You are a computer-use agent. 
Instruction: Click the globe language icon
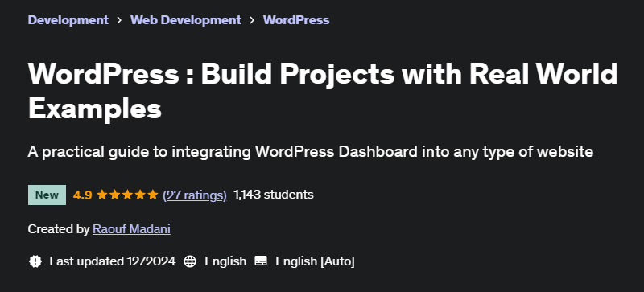click(x=190, y=261)
